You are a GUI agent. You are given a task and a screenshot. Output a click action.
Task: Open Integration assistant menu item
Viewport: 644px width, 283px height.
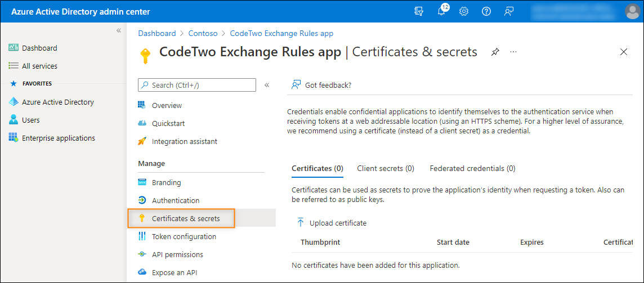(x=185, y=142)
